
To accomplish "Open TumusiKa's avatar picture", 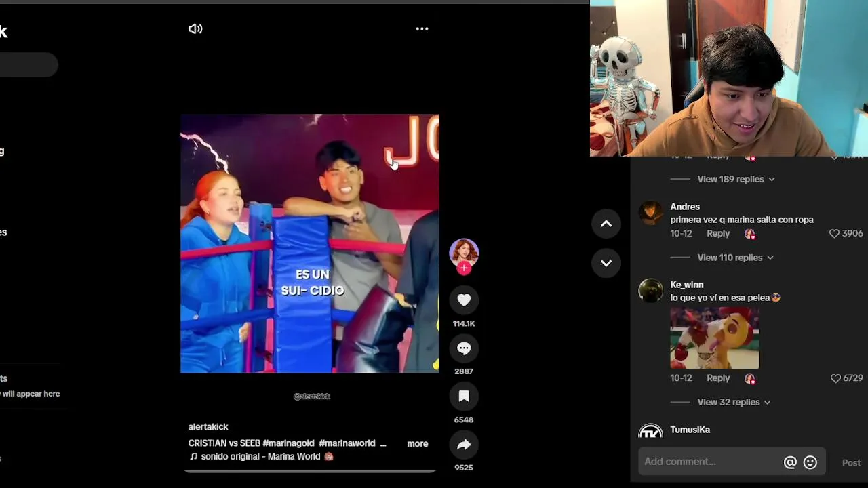I will [650, 432].
